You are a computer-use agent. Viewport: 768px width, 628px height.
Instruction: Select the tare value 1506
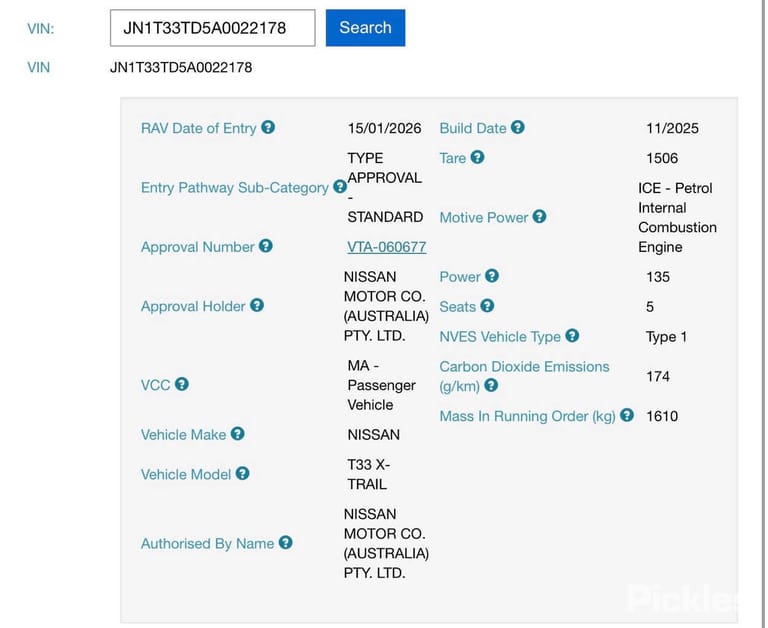click(x=662, y=158)
